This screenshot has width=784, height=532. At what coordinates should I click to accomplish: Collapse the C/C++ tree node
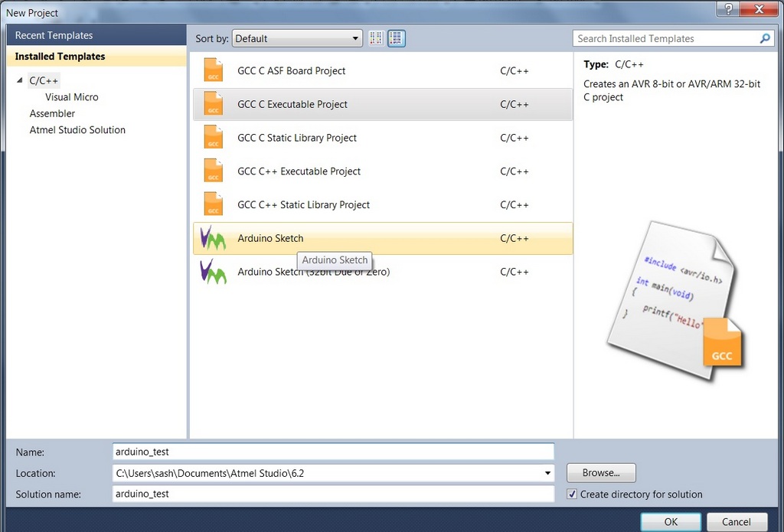pyautogui.click(x=21, y=80)
